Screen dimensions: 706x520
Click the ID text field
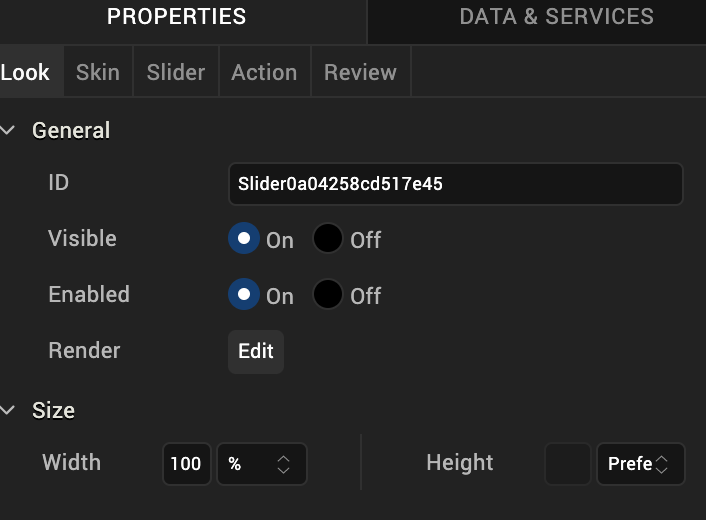click(455, 184)
